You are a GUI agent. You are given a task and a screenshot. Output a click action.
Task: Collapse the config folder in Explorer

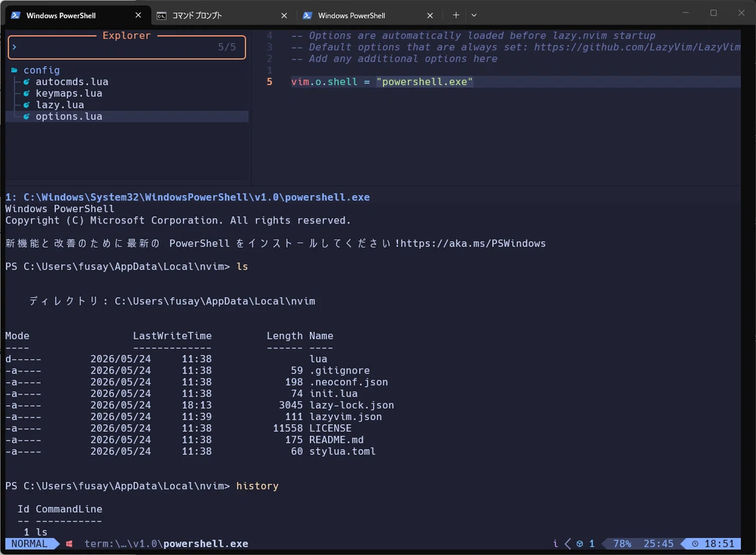pos(42,71)
